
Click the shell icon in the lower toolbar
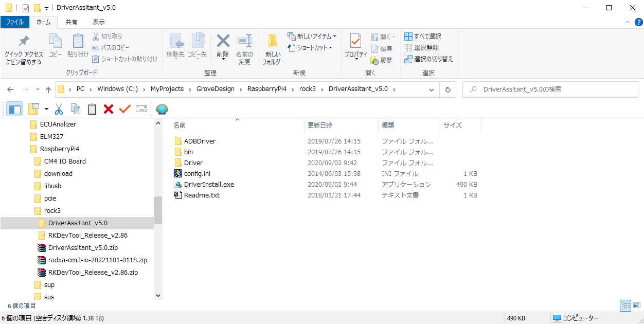[162, 109]
